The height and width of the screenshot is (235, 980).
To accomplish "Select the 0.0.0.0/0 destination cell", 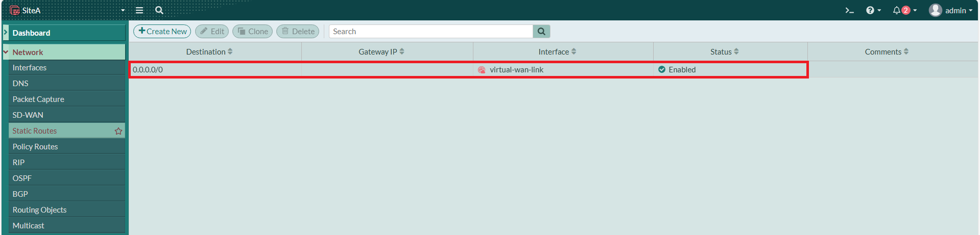I will click(x=216, y=69).
